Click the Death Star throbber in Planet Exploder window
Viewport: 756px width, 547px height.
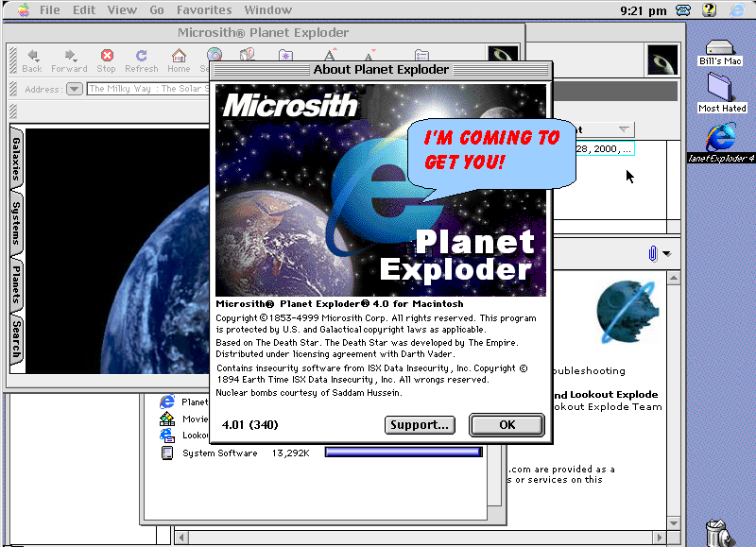tap(503, 53)
